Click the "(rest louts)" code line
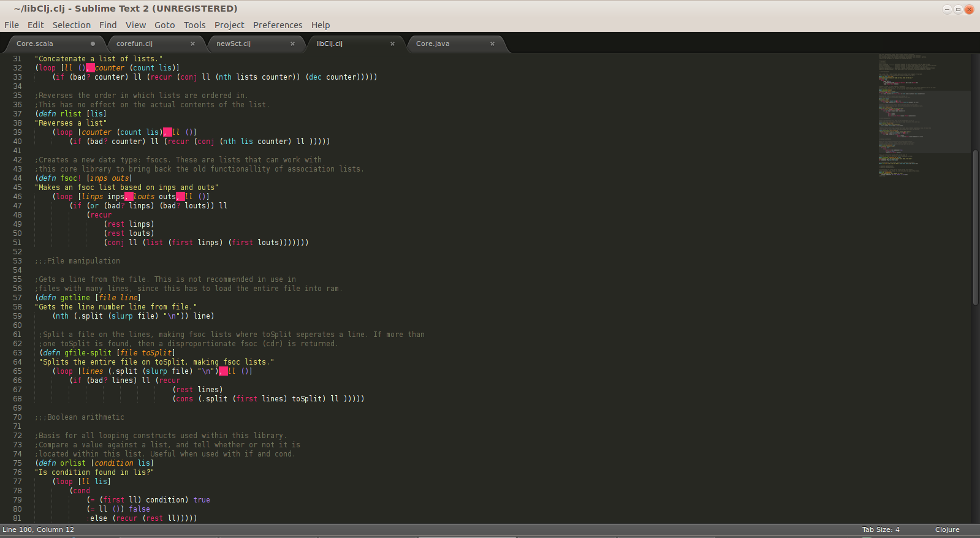980x538 pixels. [x=129, y=233]
